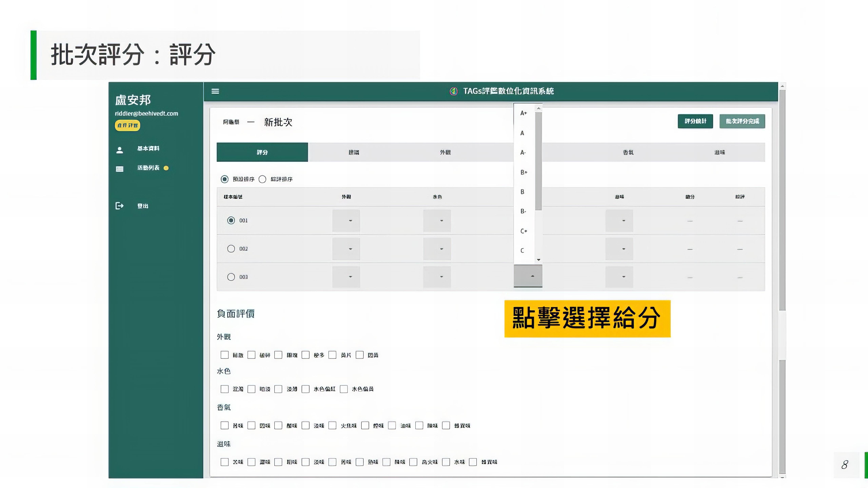Check the 火焦味 aroma checkbox
Screen dimensions: 868x488
point(332,425)
